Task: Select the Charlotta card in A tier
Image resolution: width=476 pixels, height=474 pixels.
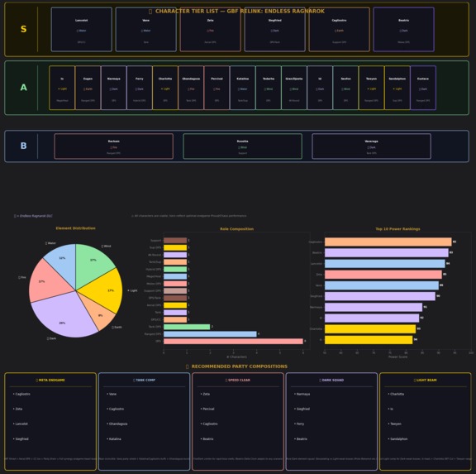Action: [165, 88]
